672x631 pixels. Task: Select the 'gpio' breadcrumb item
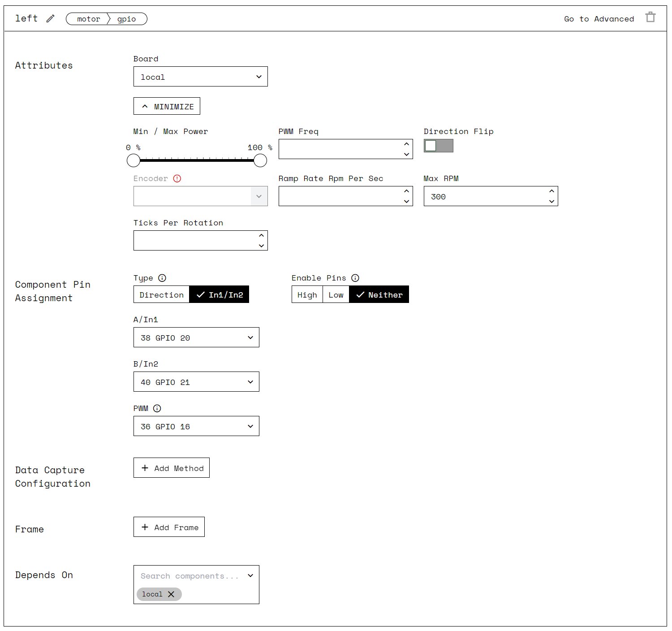click(x=127, y=19)
